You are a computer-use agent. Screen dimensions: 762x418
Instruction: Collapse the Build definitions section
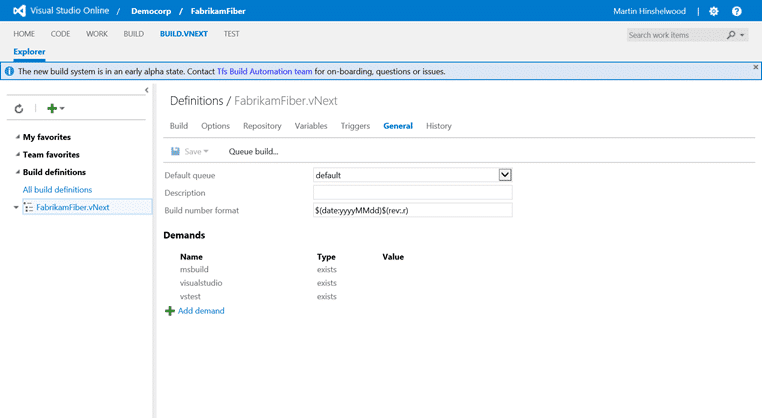click(x=17, y=172)
